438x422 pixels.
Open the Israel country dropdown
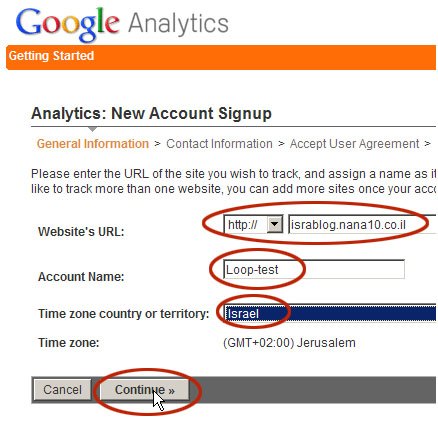(x=330, y=313)
